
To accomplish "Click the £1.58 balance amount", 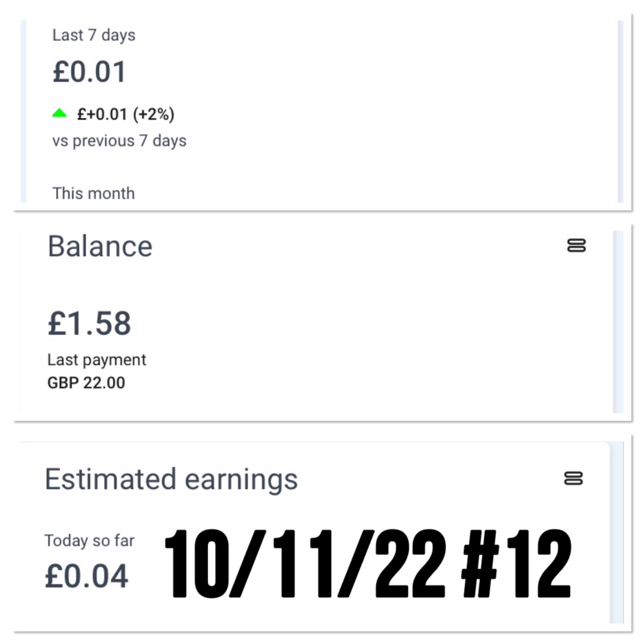I will pos(89,323).
